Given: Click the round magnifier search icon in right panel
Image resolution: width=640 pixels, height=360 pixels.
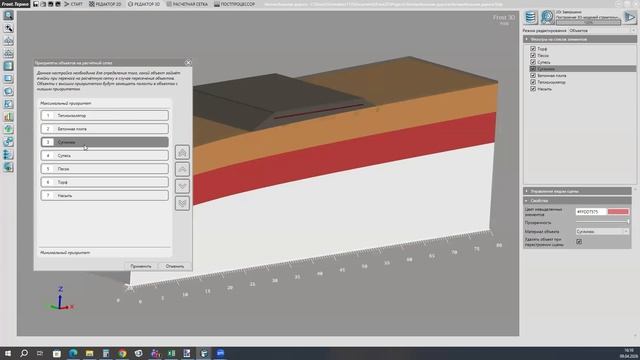Looking at the screenshot, I should pyautogui.click(x=547, y=18).
